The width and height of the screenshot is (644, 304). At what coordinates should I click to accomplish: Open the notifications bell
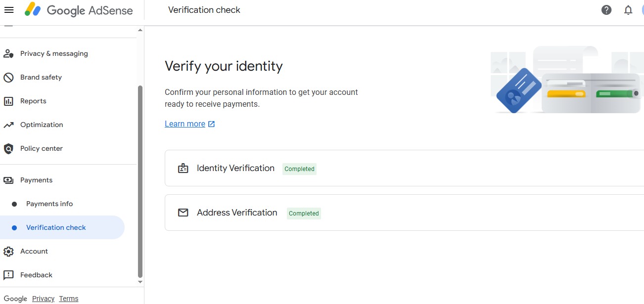[x=628, y=10]
